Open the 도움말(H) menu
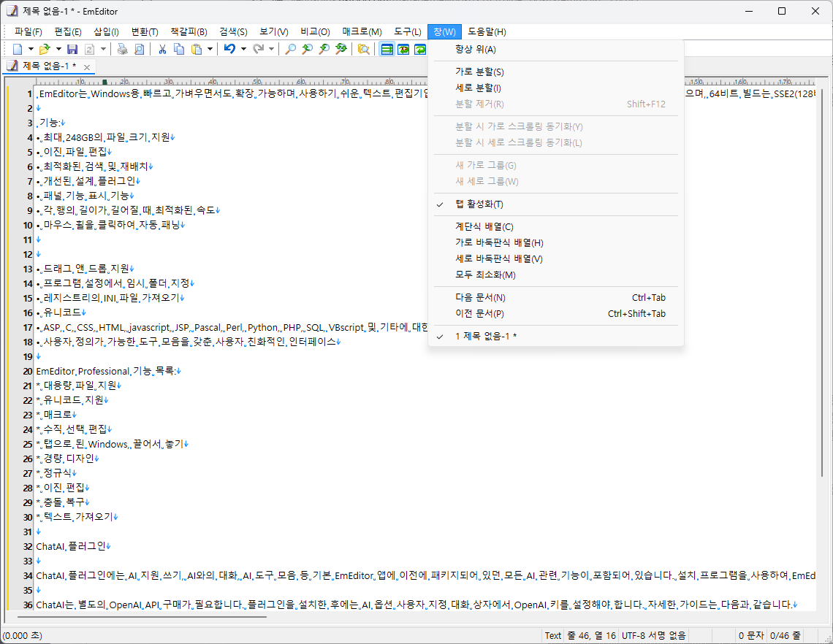This screenshot has width=833, height=644. [x=487, y=32]
